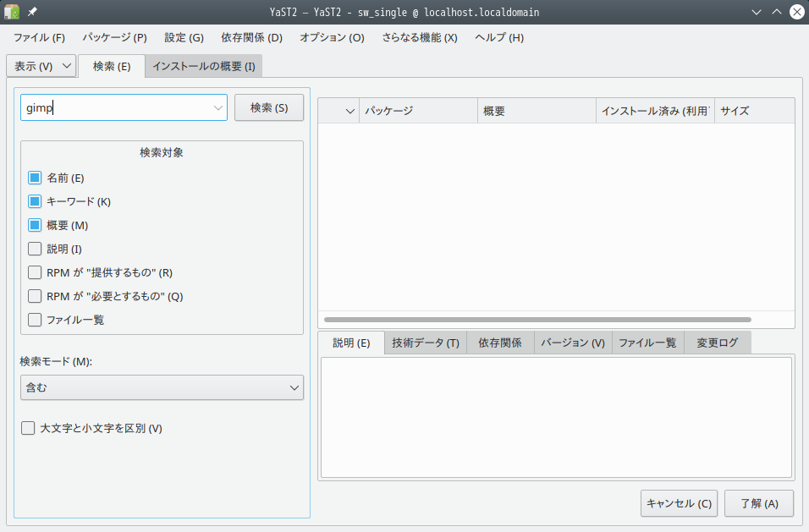Click the YaST2 application icon in title bar
Screen dimensions: 809x532
tap(11, 11)
